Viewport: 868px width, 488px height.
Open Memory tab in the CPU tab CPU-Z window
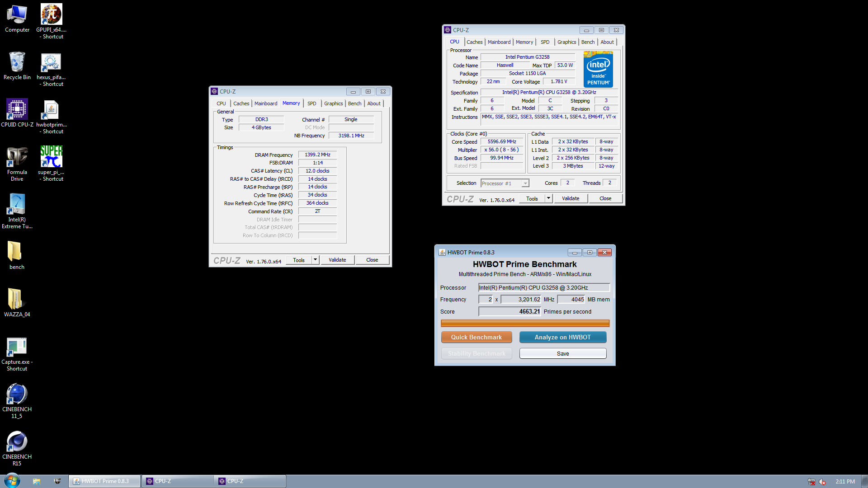pos(524,42)
